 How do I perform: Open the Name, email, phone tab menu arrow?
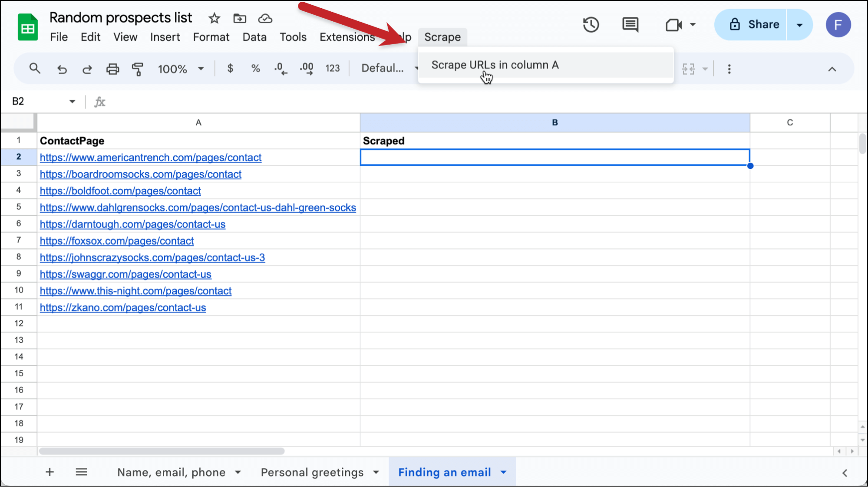[238, 472]
